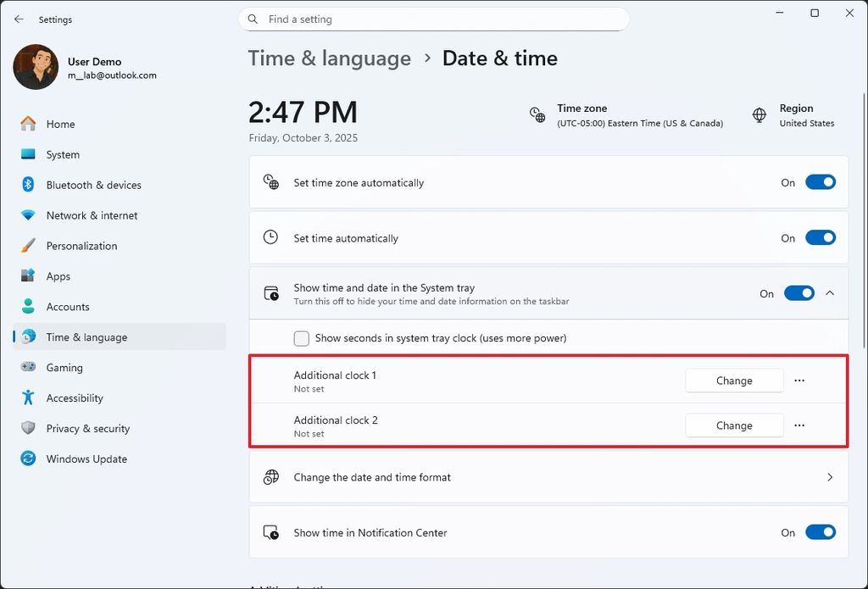Open more options for Additional clock 1
868x589 pixels.
click(799, 381)
